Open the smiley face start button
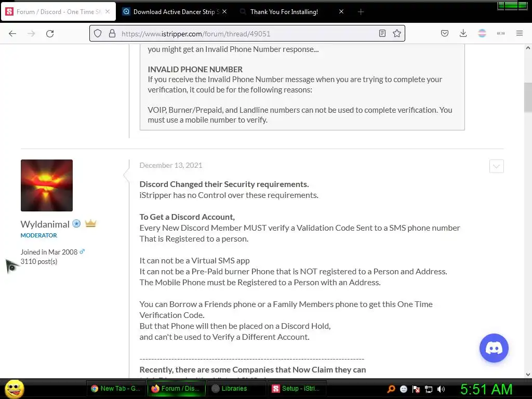The image size is (532, 399). 14,389
